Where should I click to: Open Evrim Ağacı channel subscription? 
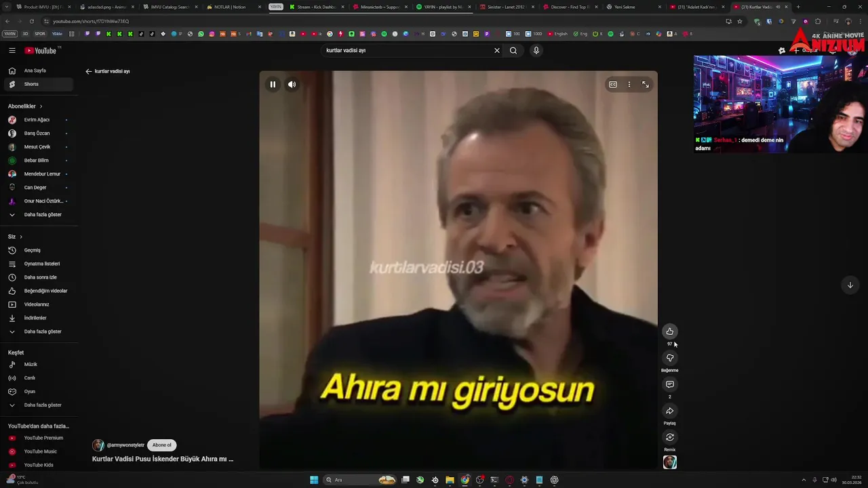[39, 120]
